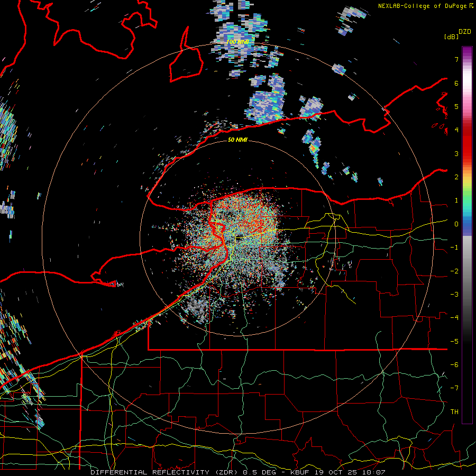The height and width of the screenshot is (476, 476).
Task: Click the 5 value on color scale
Action: point(456,106)
